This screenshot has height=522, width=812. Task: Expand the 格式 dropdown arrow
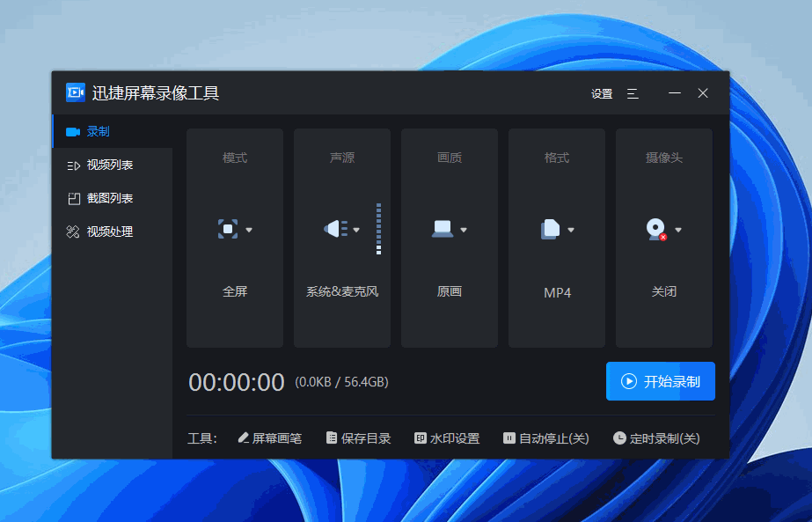(x=571, y=230)
